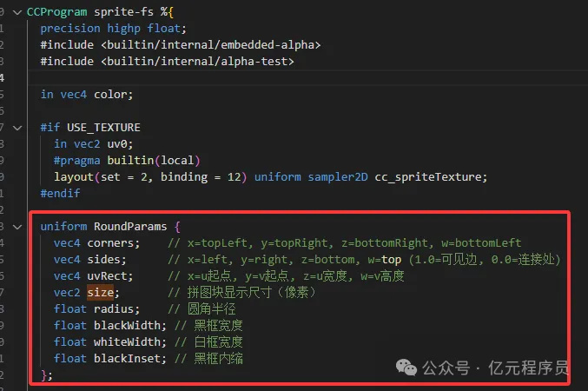The image size is (588, 391).
Task: Click the #endif directive
Action: point(60,194)
